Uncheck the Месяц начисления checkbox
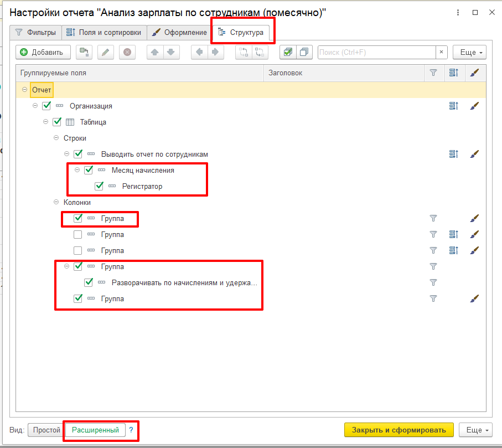This screenshot has height=448, width=502. click(x=89, y=171)
